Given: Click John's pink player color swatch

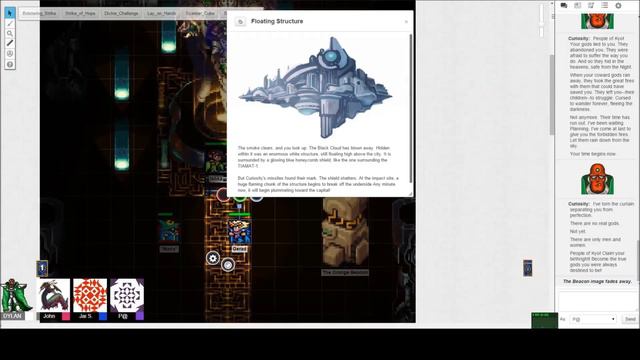Looking at the screenshot, I should click(x=66, y=316).
